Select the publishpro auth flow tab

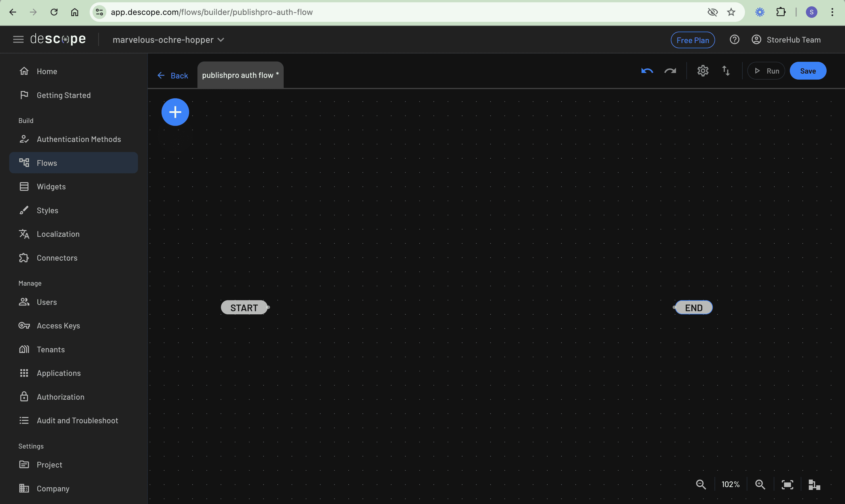pos(240,75)
